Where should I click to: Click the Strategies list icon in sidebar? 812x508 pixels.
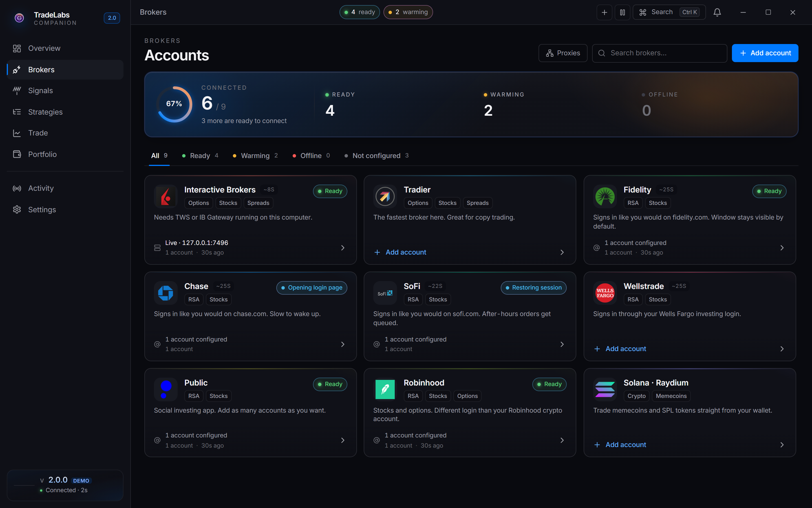point(17,112)
